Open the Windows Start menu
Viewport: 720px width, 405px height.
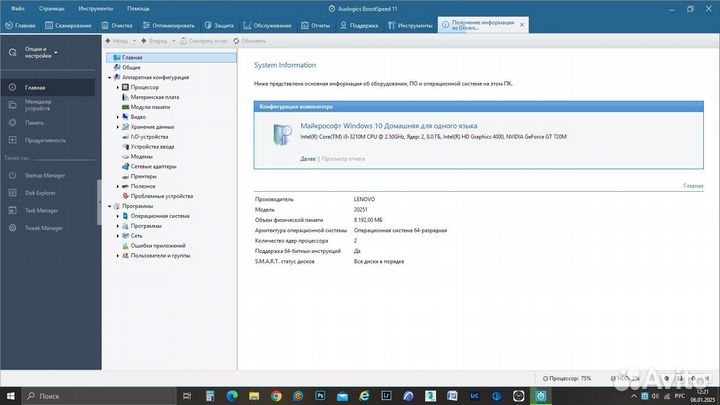tap(11, 396)
